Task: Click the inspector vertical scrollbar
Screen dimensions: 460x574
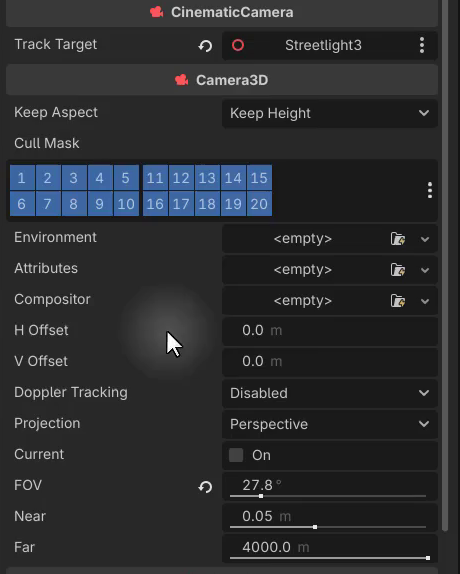Action: click(445, 265)
